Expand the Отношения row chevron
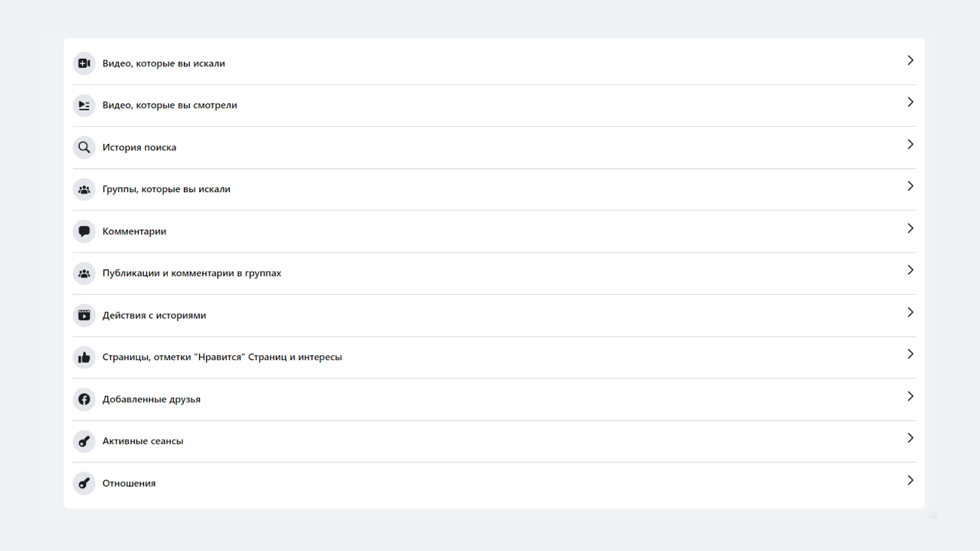This screenshot has width=980, height=551. tap(910, 481)
